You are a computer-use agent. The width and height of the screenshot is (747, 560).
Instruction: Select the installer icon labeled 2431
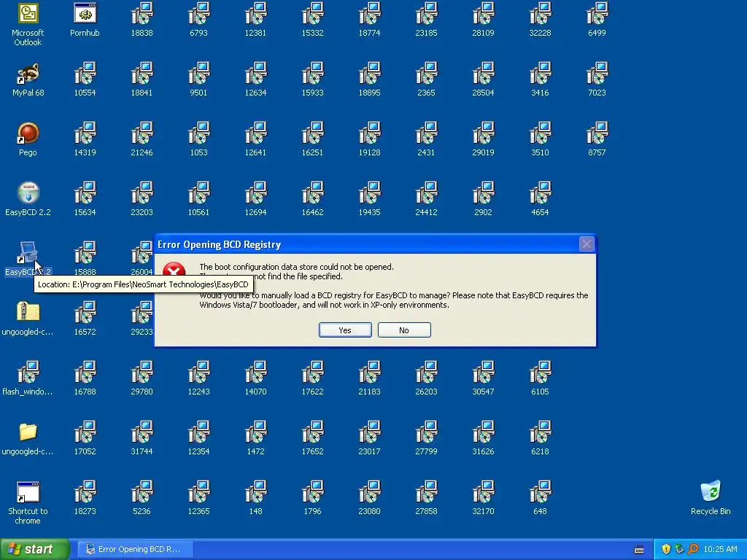(426, 133)
